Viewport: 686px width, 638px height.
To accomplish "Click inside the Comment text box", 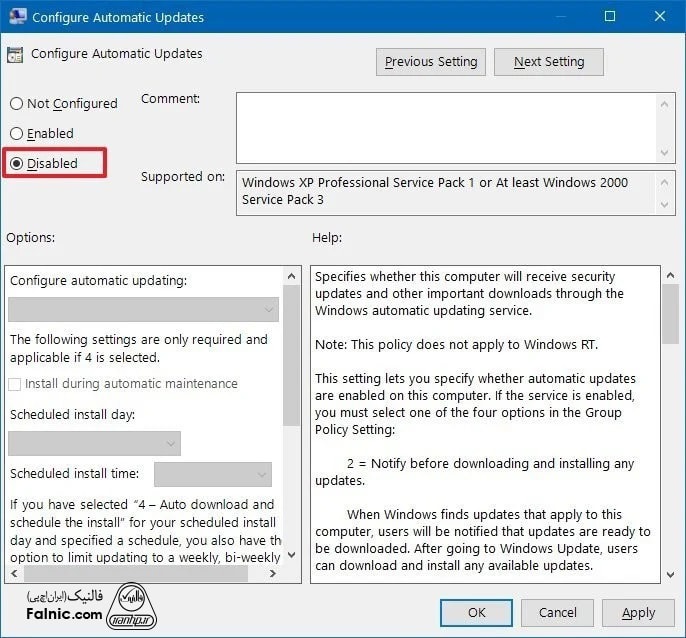I will coord(445,127).
